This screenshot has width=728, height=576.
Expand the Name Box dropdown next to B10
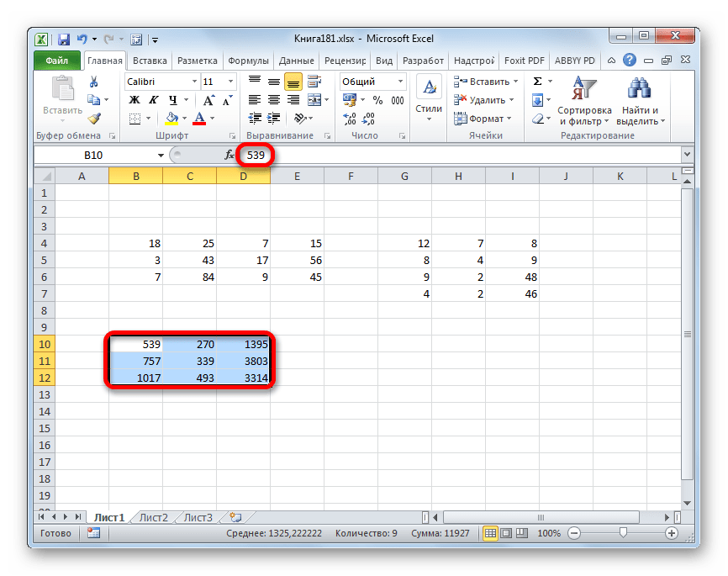point(161,156)
